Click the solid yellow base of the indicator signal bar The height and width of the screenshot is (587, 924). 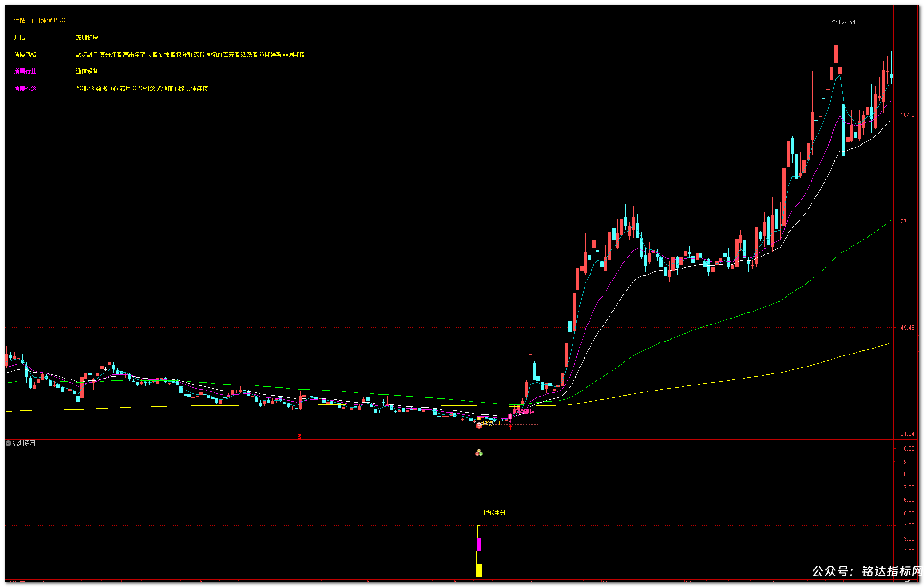click(x=479, y=570)
